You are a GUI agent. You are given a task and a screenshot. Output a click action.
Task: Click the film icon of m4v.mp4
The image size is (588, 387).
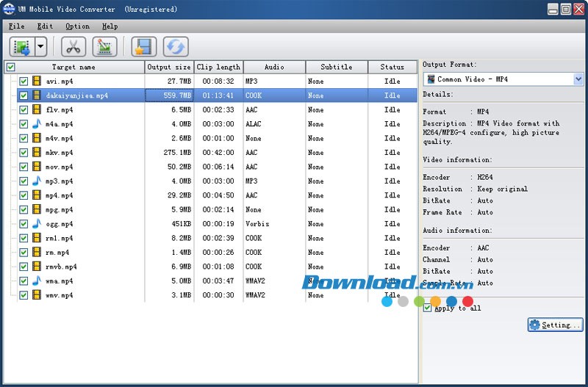[37, 138]
